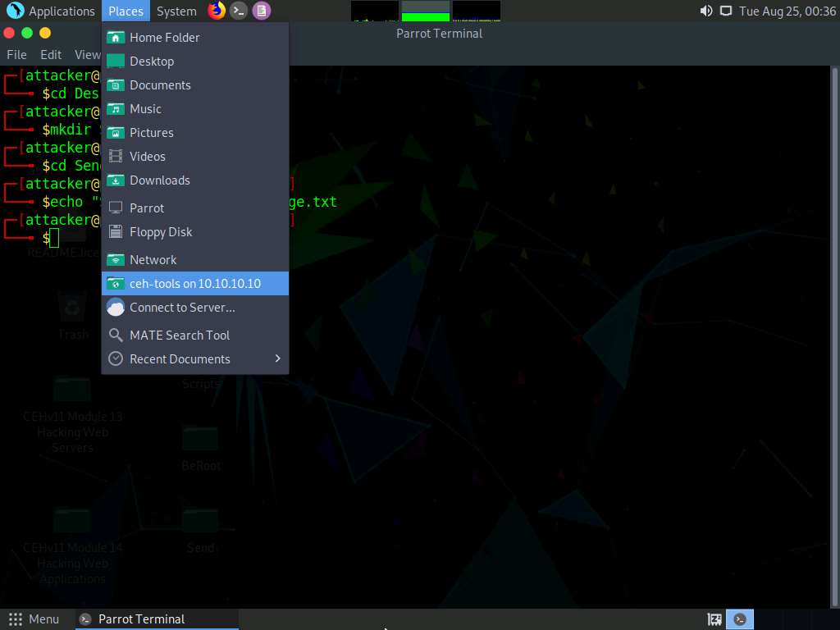
Task: Click the Downloads arrow folder icon
Action: click(x=116, y=180)
